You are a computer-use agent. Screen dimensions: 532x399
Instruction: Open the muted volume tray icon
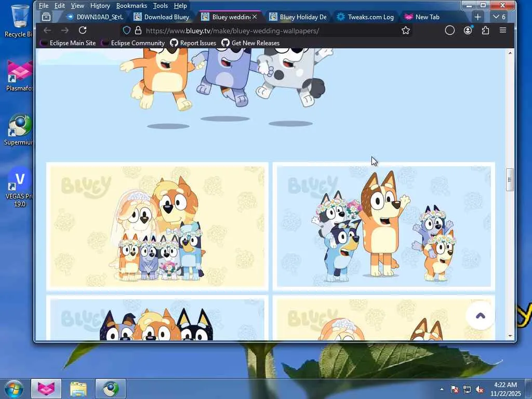[480, 390]
